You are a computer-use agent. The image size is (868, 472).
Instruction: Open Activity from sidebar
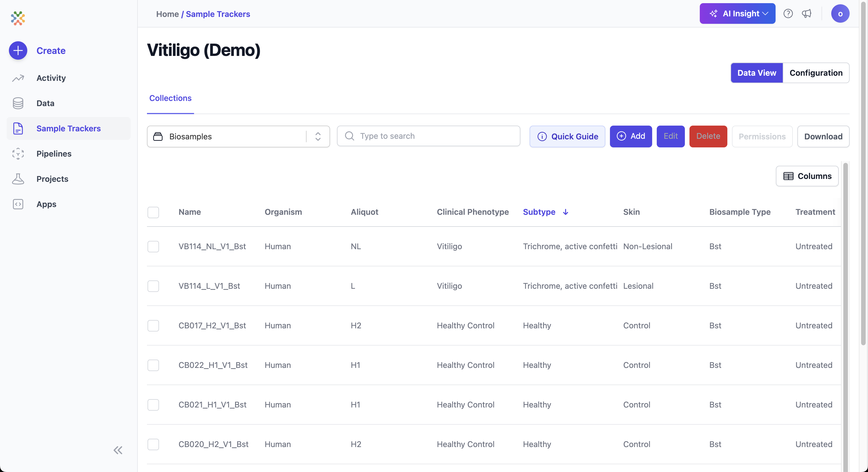tap(51, 78)
